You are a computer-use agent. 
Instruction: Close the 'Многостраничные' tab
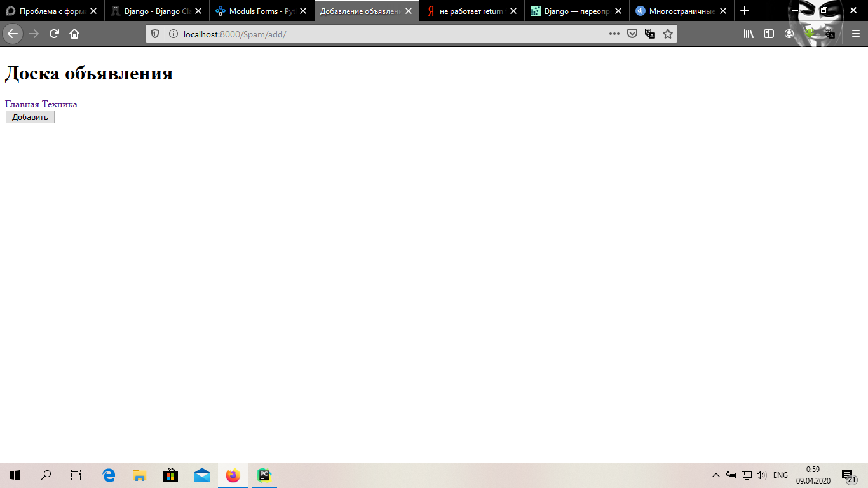(x=722, y=11)
